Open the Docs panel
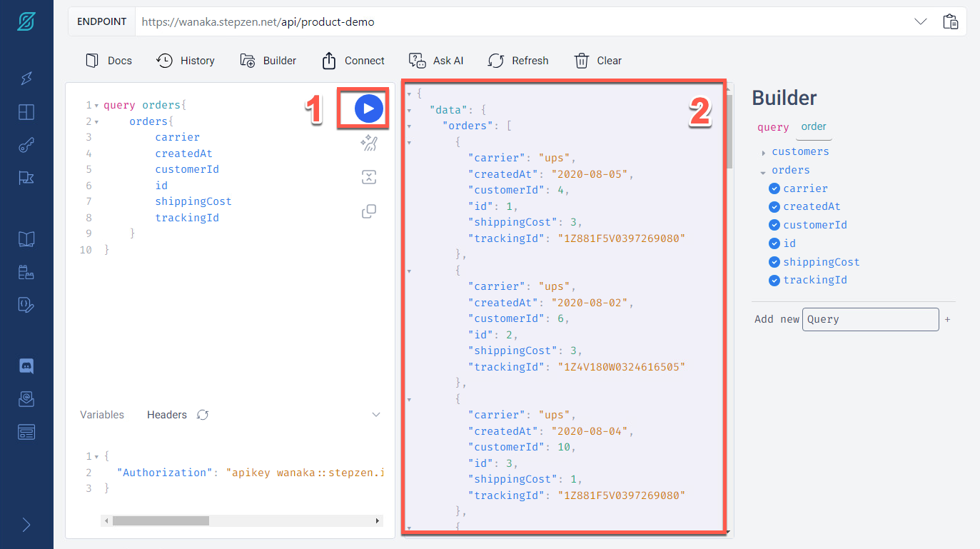 click(x=109, y=61)
